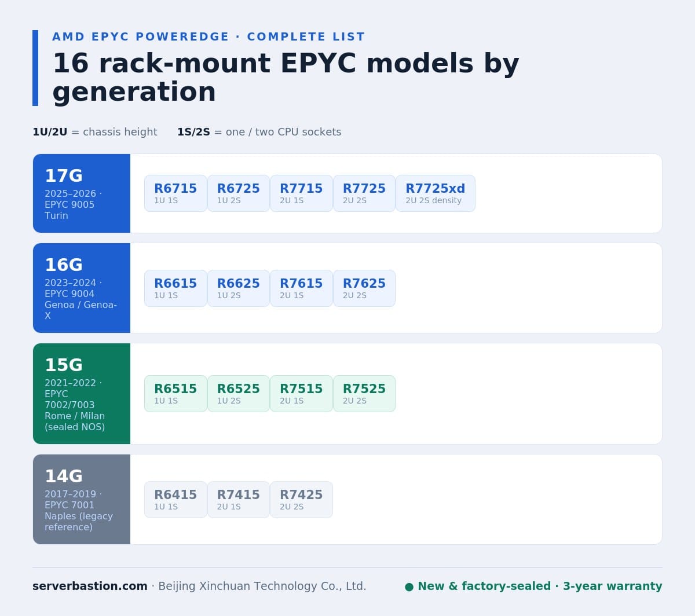This screenshot has height=616, width=695.
Task: Select the R7425 legacy model chip
Action: 301,500
